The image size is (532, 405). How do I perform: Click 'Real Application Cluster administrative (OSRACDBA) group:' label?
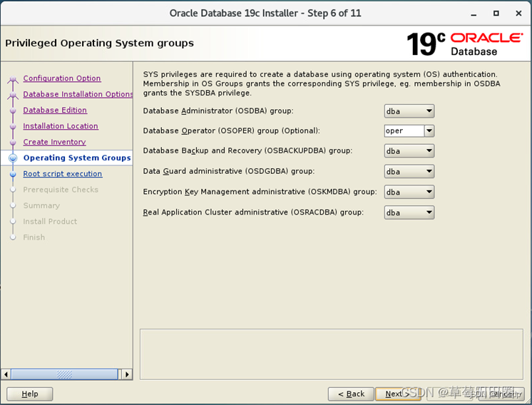pos(253,212)
